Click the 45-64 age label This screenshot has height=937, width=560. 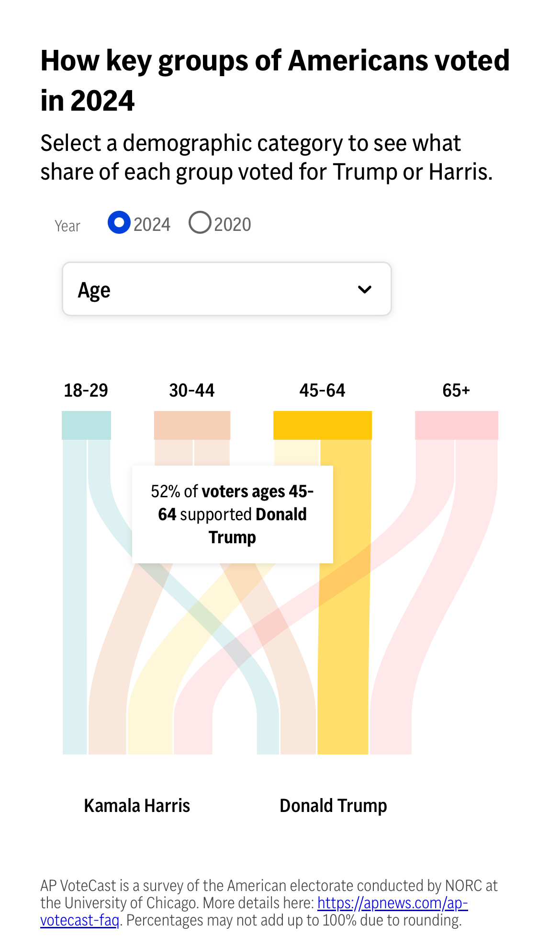322,390
